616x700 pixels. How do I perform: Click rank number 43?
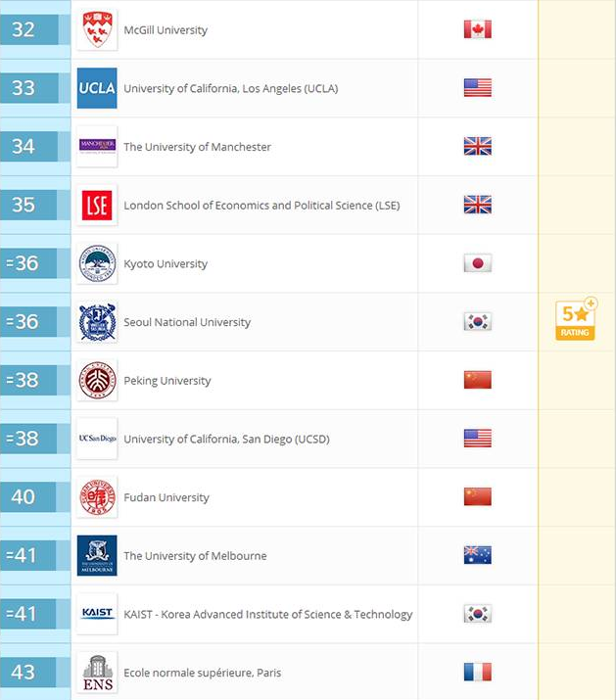[x=24, y=673]
